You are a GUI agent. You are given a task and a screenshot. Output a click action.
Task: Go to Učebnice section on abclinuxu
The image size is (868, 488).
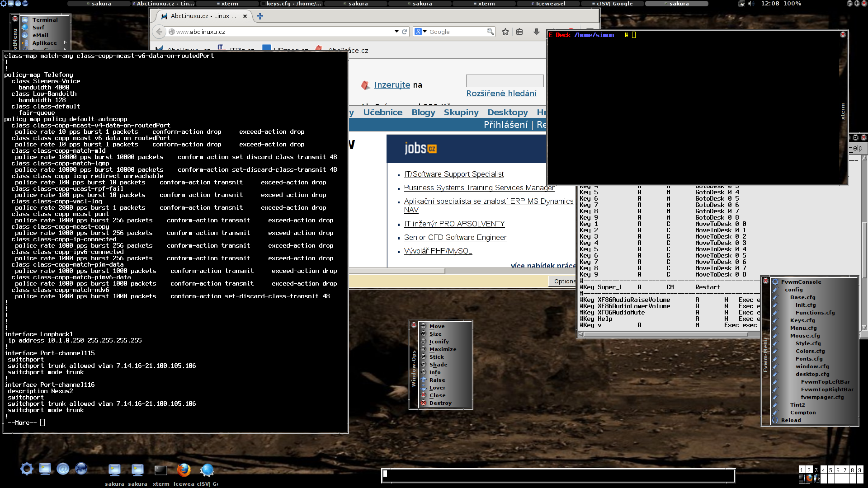382,113
